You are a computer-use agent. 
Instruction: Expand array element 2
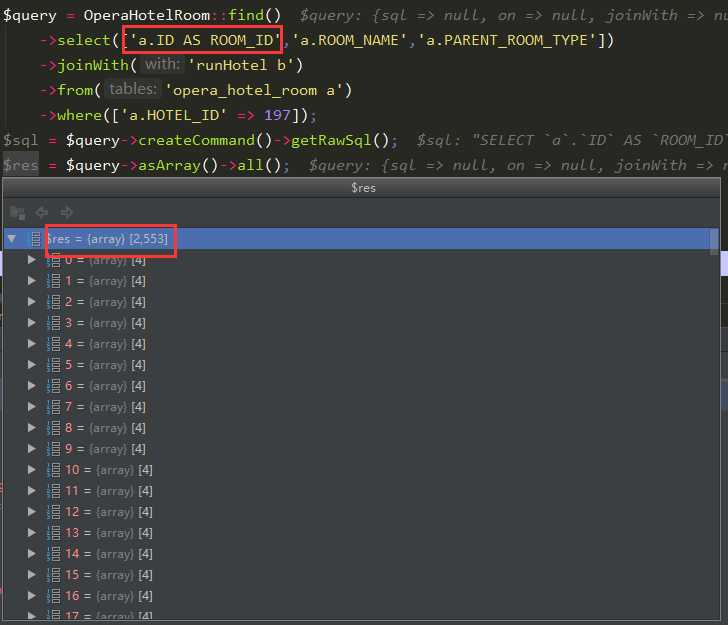(32, 301)
